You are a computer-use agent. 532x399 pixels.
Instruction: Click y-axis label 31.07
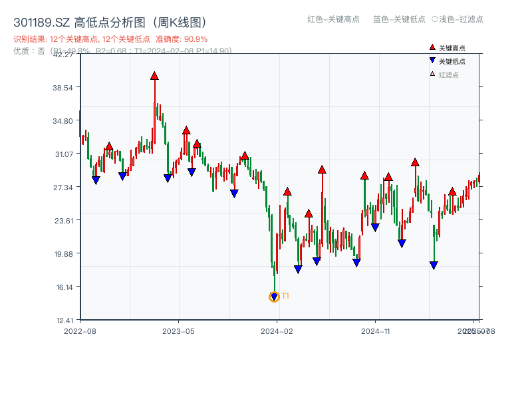(64, 154)
